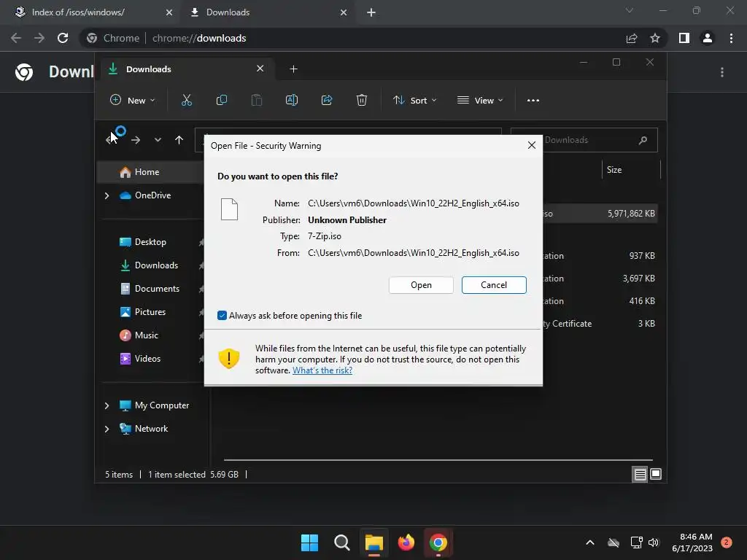Click the search magnifier in Explorer search box

coord(643,140)
